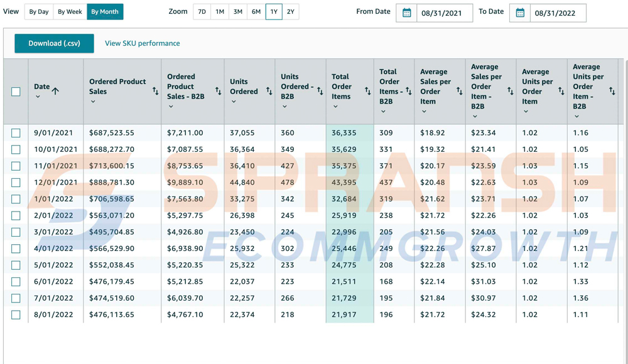Screen dimensions: 628x364
Task: Open the Units Ordered column chevron
Action: pos(234,102)
